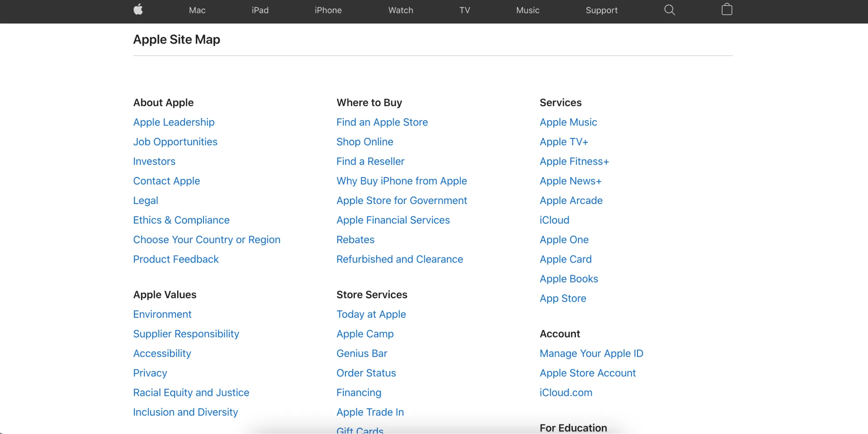The width and height of the screenshot is (868, 434).
Task: Open the Apple Music service link
Action: [568, 122]
